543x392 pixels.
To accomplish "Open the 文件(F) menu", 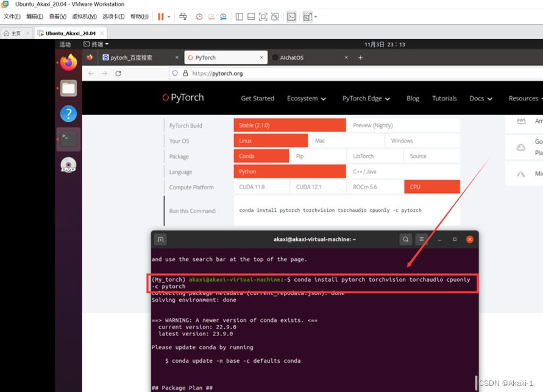I will tap(12, 16).
